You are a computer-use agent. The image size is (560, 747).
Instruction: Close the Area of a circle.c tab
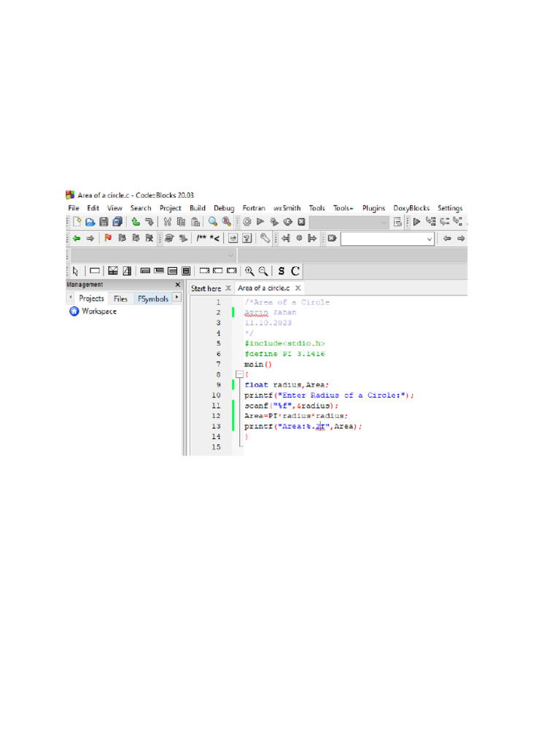pyautogui.click(x=297, y=287)
